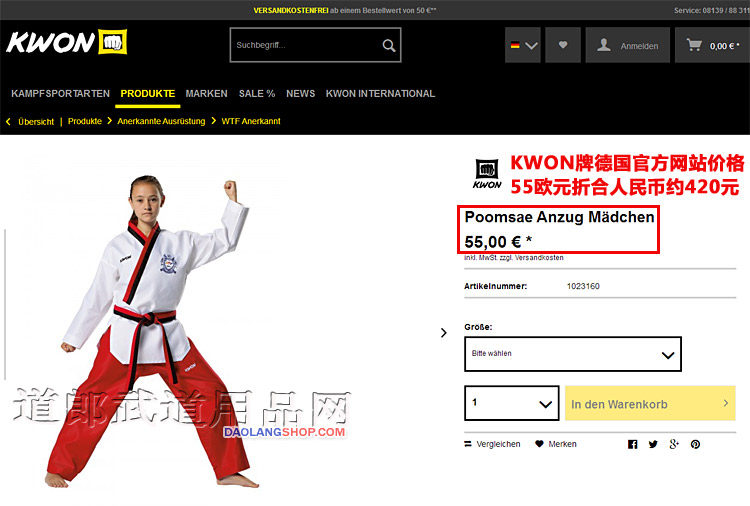Image resolution: width=750 pixels, height=506 pixels.
Task: Click the small KWON brand logo
Action: (x=487, y=175)
